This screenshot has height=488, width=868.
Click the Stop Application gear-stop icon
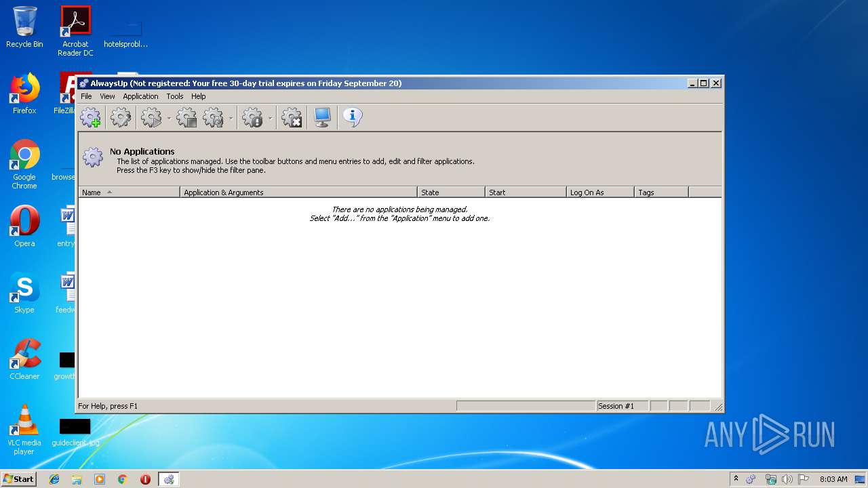tap(186, 117)
